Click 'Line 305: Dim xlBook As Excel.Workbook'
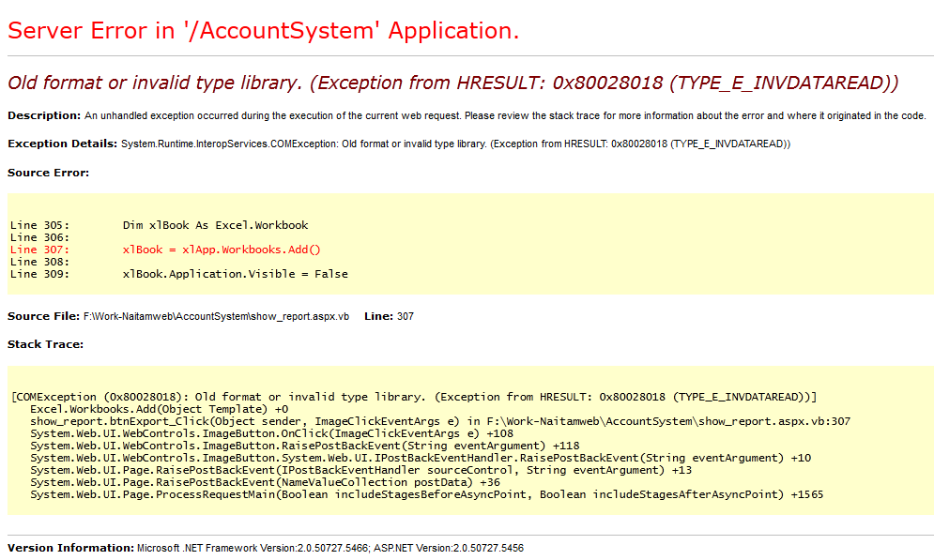Image resolution: width=934 pixels, height=560 pixels. coord(159,225)
